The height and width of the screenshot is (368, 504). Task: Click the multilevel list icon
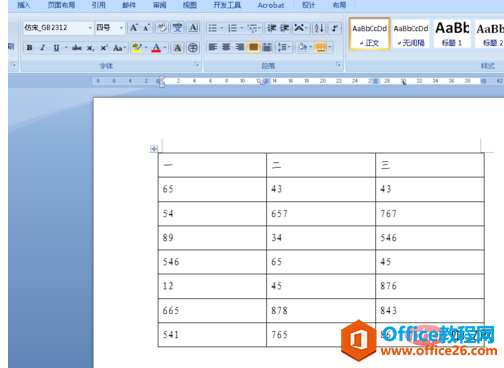click(x=252, y=28)
